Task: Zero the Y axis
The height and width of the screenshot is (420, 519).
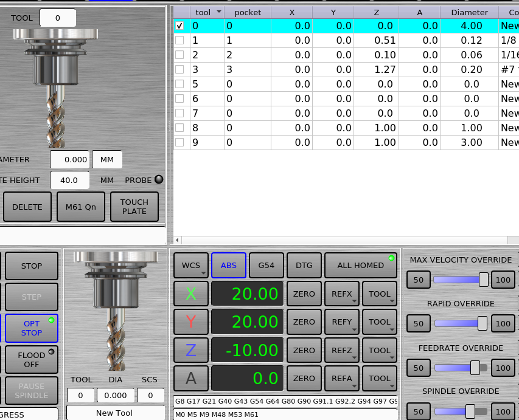Action: (x=304, y=322)
